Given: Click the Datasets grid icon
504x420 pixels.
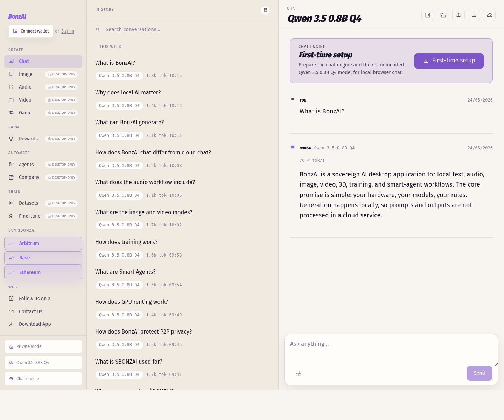Looking at the screenshot, I should pos(11,203).
